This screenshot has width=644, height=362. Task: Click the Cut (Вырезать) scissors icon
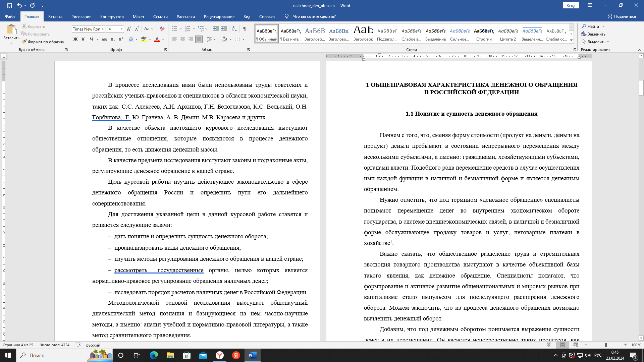coord(24,26)
